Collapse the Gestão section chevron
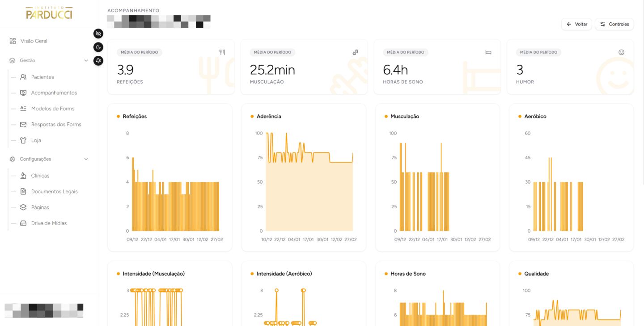Image resolution: width=644 pixels, height=326 pixels. pos(86,61)
